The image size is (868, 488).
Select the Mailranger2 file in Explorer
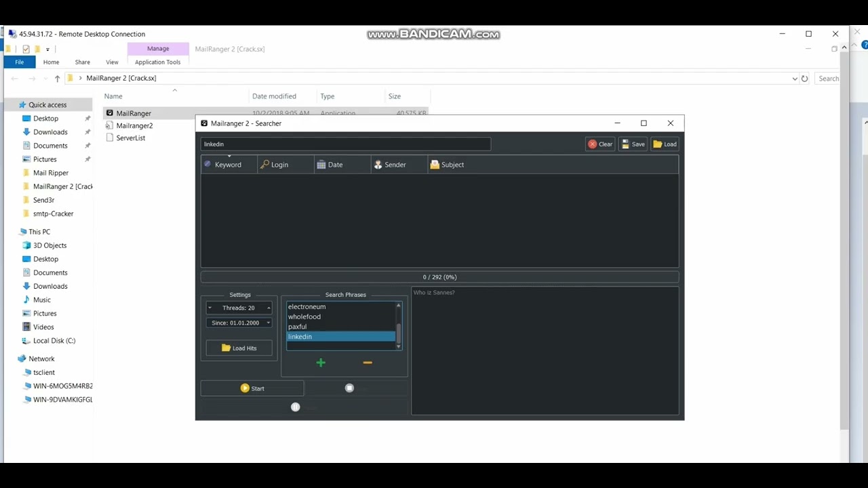click(134, 125)
